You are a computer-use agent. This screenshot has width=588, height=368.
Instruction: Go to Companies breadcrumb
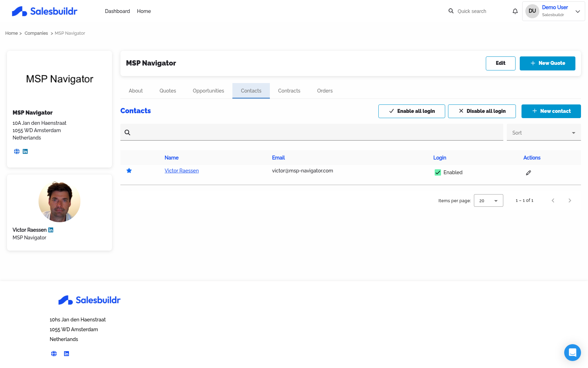[36, 33]
